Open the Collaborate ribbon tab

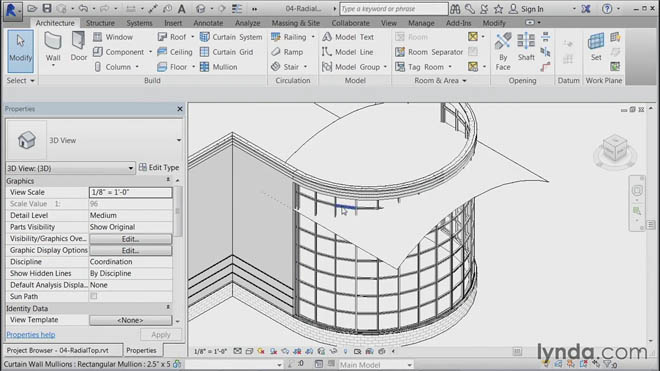coord(350,23)
